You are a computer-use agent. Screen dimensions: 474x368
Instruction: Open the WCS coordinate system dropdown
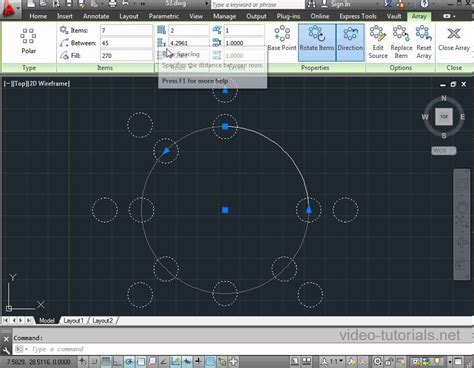point(444,151)
